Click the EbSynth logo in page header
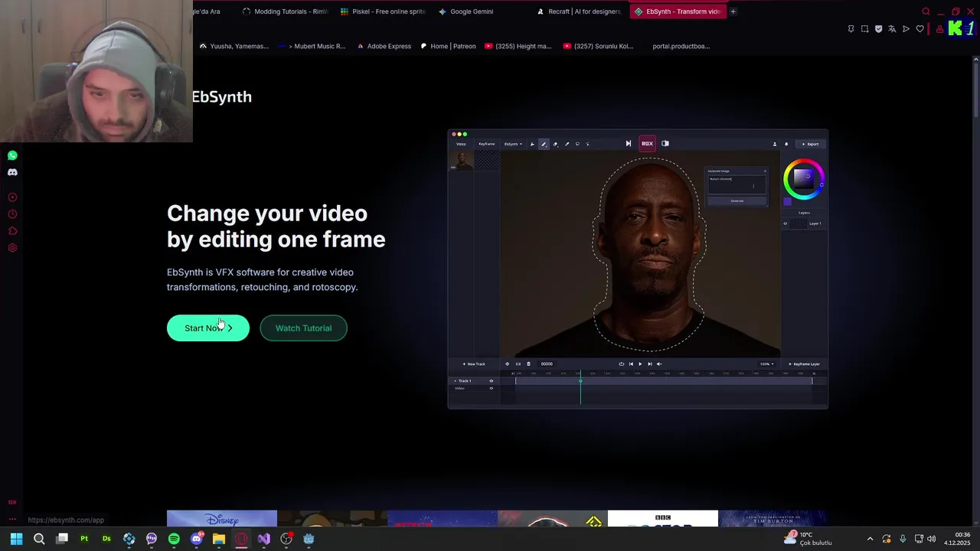 click(222, 96)
